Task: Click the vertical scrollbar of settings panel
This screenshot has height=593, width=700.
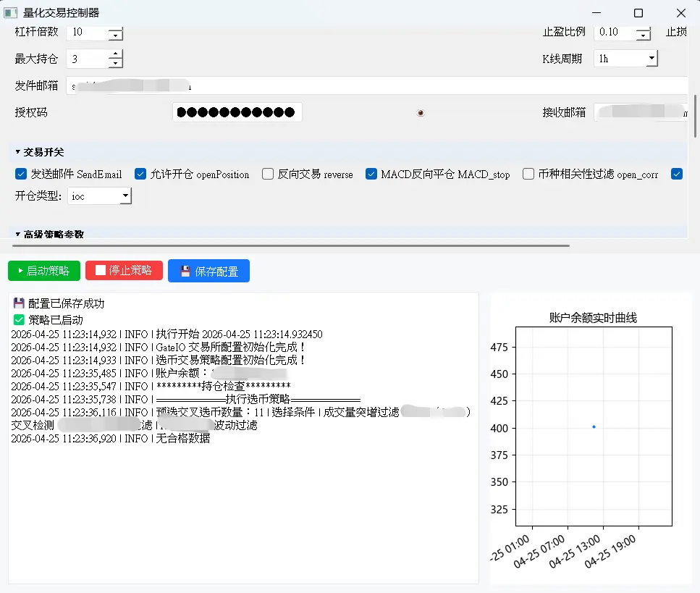Action: coord(695,116)
